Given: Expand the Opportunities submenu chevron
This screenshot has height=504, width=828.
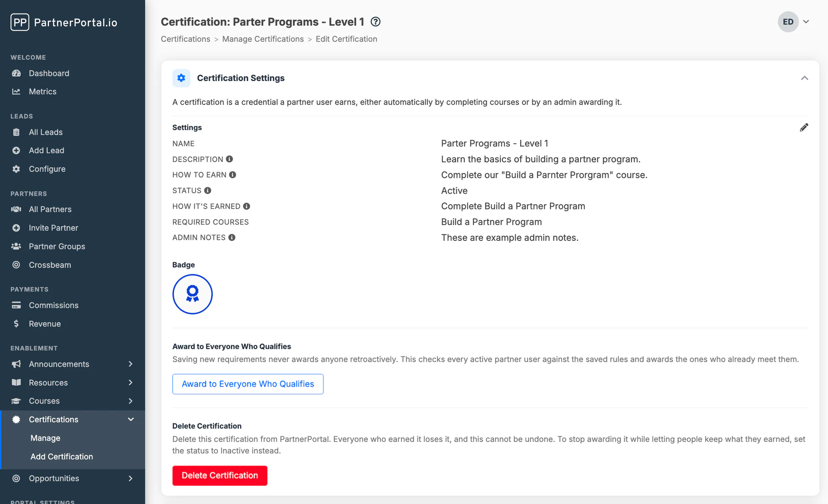Looking at the screenshot, I should [130, 478].
